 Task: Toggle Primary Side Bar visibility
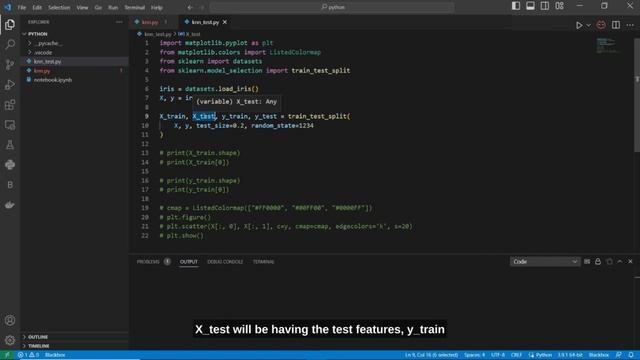(x=516, y=6)
